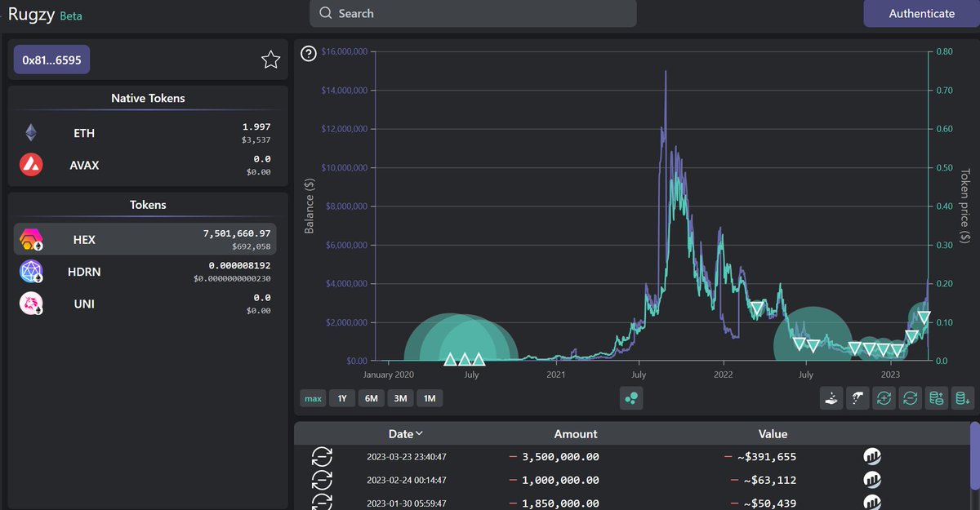Set chart range to 3M
This screenshot has height=510, width=980.
[x=400, y=398]
